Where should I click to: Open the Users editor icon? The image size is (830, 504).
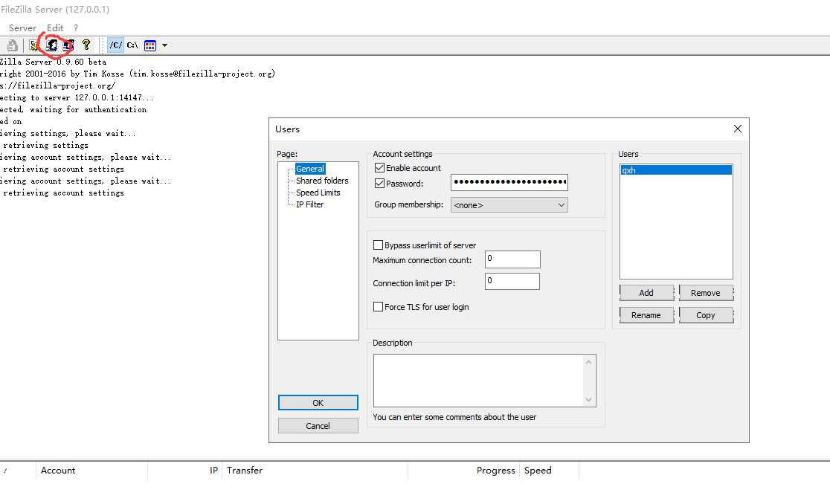coord(51,45)
